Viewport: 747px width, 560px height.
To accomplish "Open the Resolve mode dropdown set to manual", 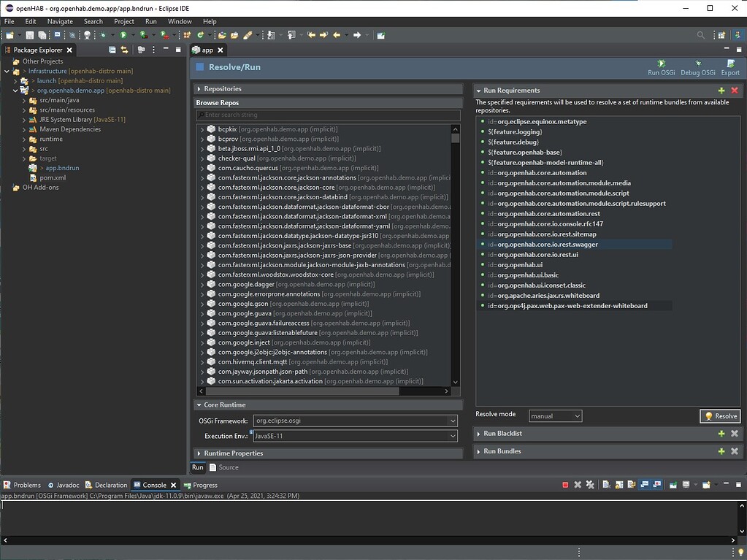I will click(555, 415).
